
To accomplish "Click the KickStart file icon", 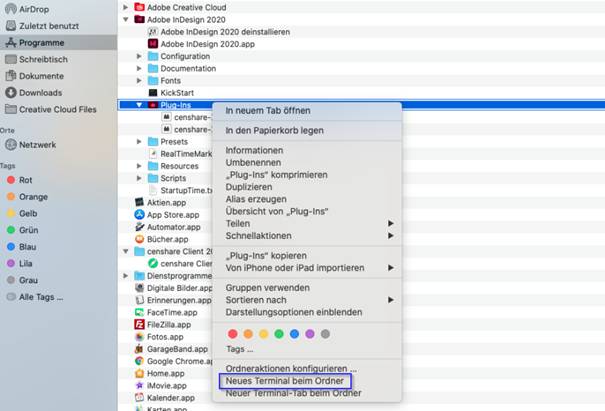I will pyautogui.click(x=153, y=93).
